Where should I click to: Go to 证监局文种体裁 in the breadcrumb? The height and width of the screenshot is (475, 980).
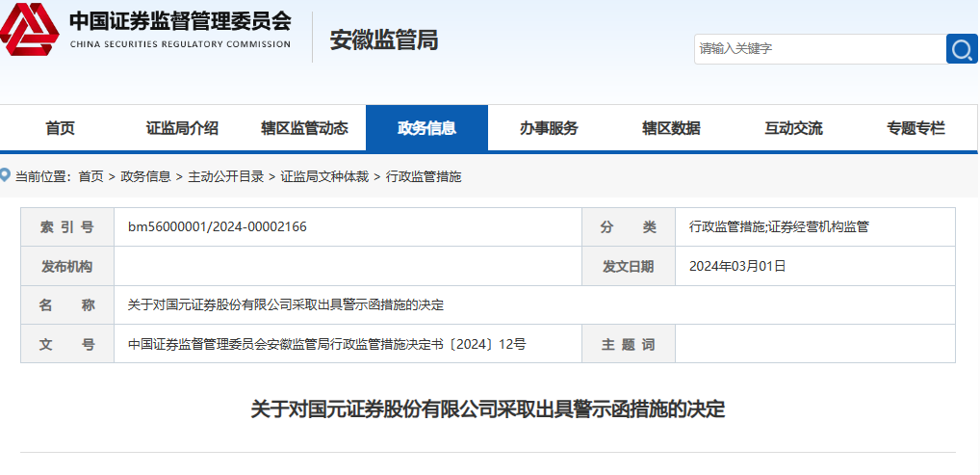pyautogui.click(x=324, y=176)
